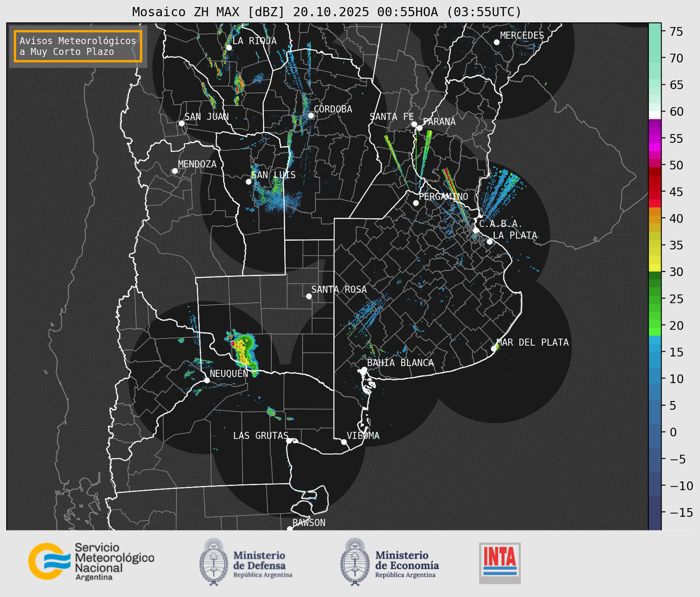
Task: Click the Ministerio de Economía emblem
Action: tap(355, 562)
